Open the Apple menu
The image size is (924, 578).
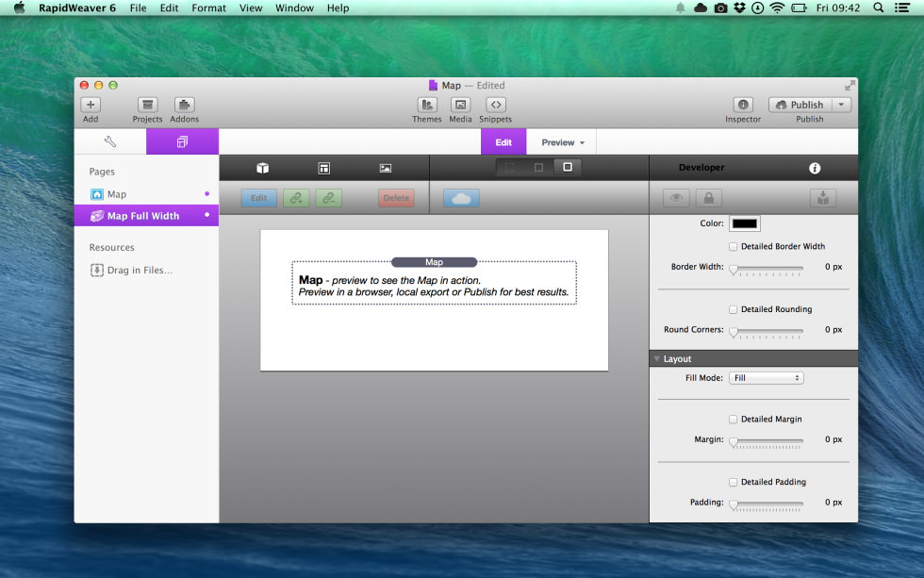click(x=20, y=8)
